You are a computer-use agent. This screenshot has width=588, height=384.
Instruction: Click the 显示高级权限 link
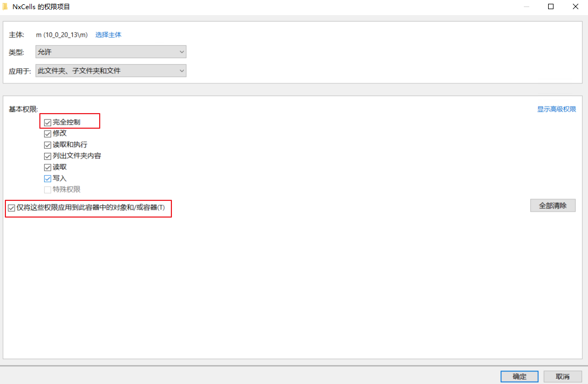point(557,109)
